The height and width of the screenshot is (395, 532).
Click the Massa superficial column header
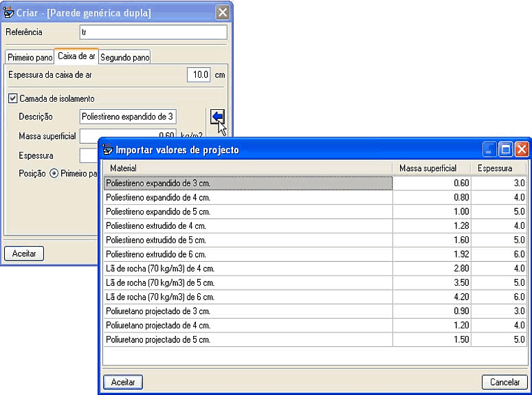(x=432, y=168)
